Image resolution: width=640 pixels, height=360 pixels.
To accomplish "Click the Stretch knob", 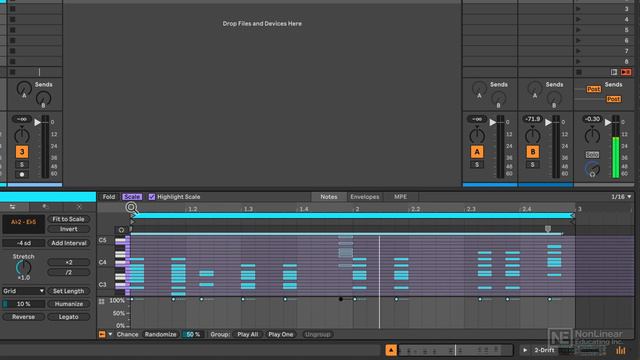I will (23, 268).
